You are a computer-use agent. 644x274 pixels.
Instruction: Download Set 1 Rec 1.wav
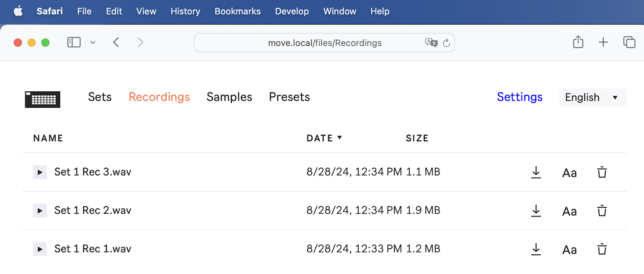[536, 249]
